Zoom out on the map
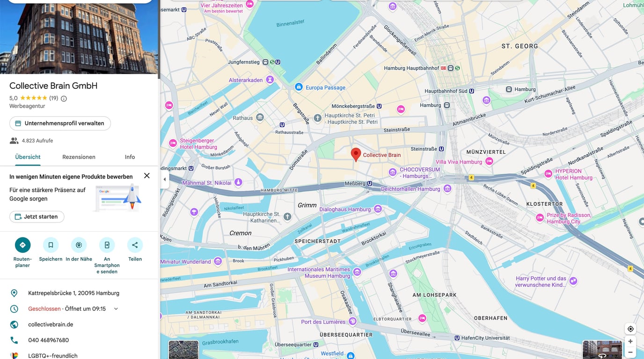The width and height of the screenshot is (644, 359). pos(630,352)
